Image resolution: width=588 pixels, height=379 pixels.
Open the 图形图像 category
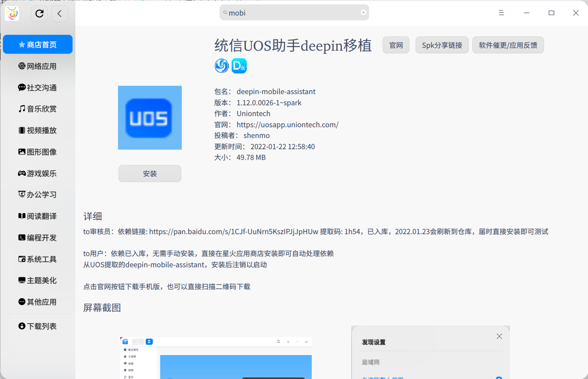[37, 152]
